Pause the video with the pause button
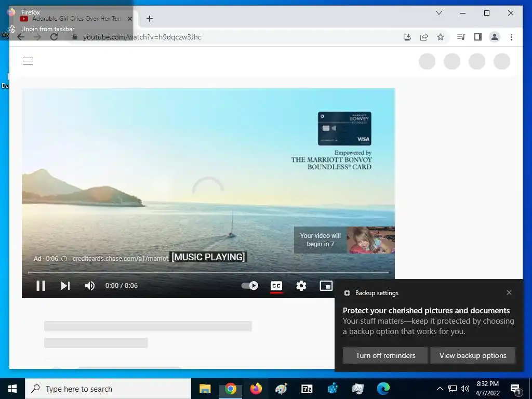 point(41,286)
